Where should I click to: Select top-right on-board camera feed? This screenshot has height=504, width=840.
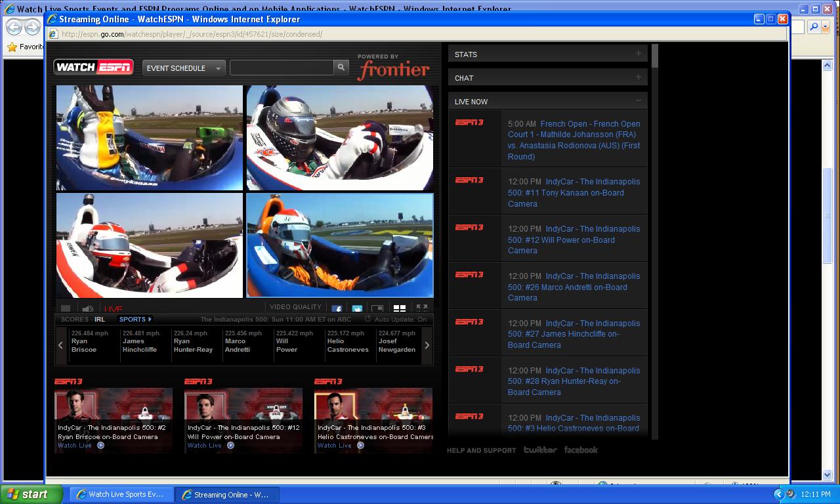point(340,137)
